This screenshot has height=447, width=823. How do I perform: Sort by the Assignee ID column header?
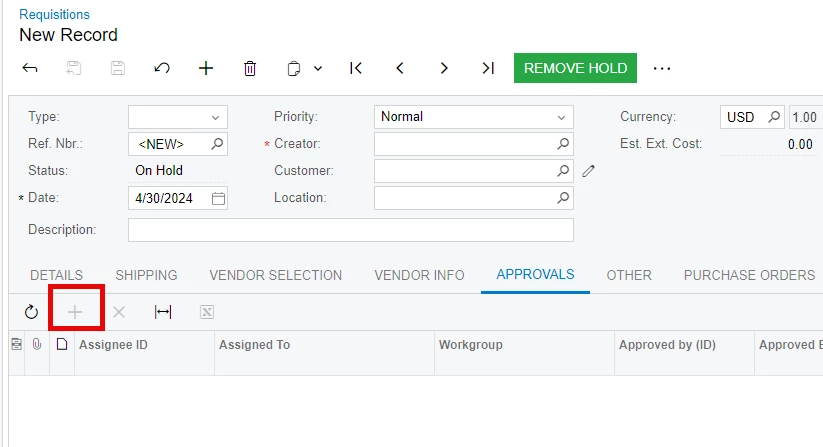[x=113, y=345]
